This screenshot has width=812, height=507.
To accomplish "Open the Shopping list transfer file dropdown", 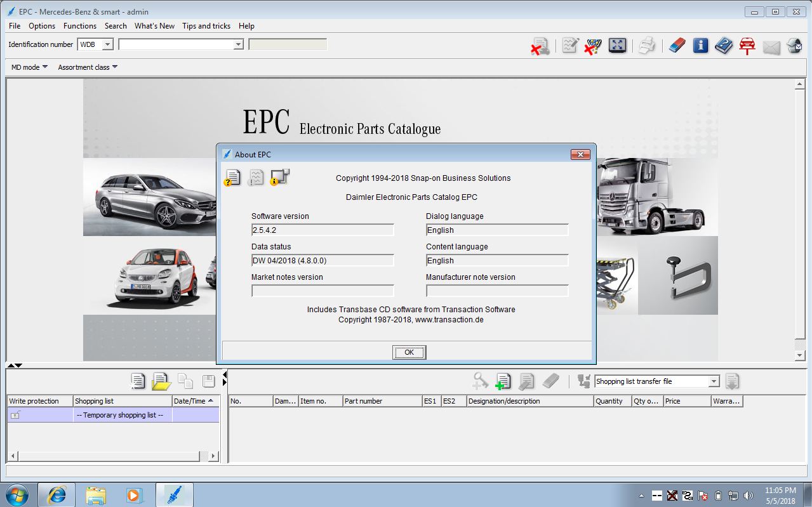I will point(714,381).
